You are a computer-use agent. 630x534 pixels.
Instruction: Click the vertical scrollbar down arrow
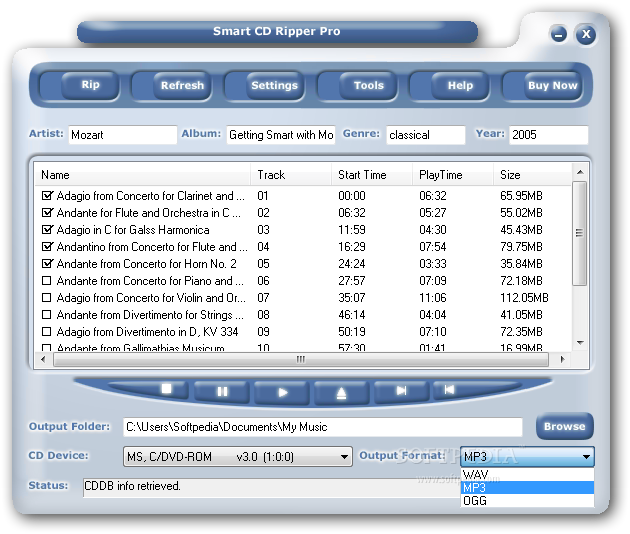[x=580, y=343]
